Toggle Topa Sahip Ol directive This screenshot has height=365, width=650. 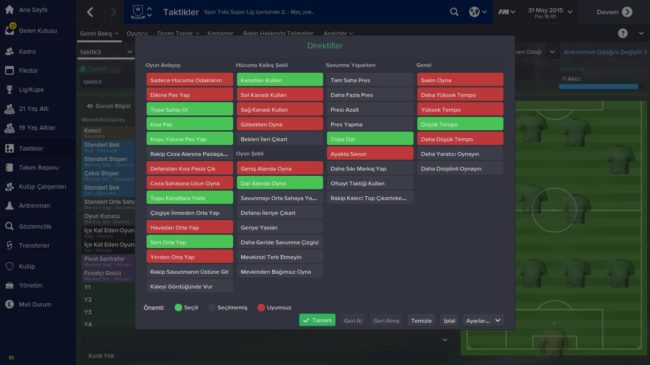tap(189, 110)
